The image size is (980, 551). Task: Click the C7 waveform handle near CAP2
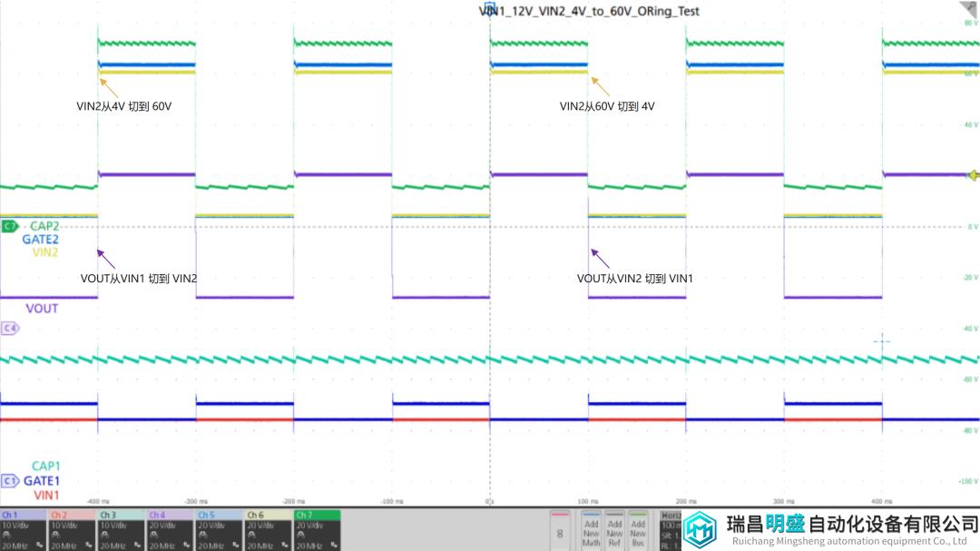point(10,225)
